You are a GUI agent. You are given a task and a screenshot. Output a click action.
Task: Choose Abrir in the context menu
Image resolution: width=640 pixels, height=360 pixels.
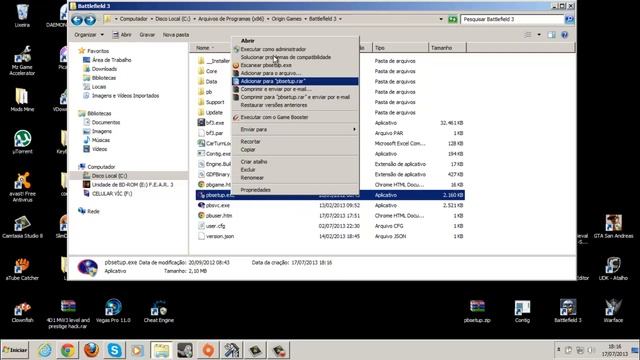pyautogui.click(x=296, y=41)
